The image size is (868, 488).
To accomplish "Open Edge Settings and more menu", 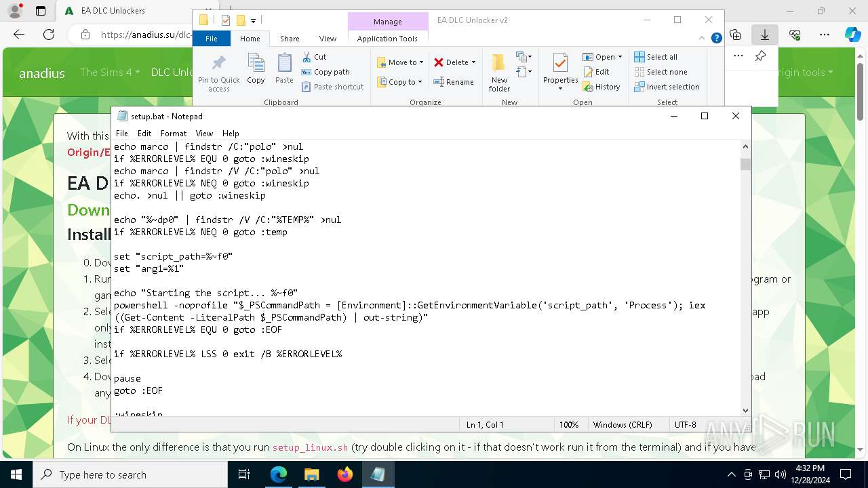I will tap(825, 35).
